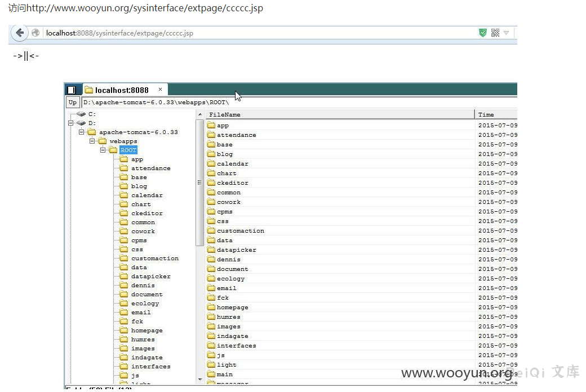This screenshot has height=392, width=586.
Task: Collapse the D: drive tree node
Action: coord(71,123)
